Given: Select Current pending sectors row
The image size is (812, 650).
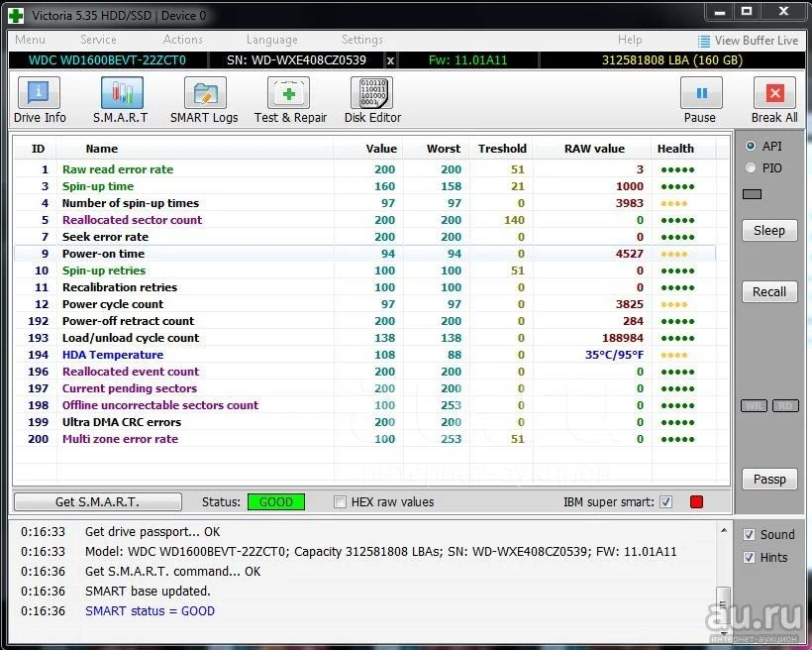Looking at the screenshot, I should point(364,388).
